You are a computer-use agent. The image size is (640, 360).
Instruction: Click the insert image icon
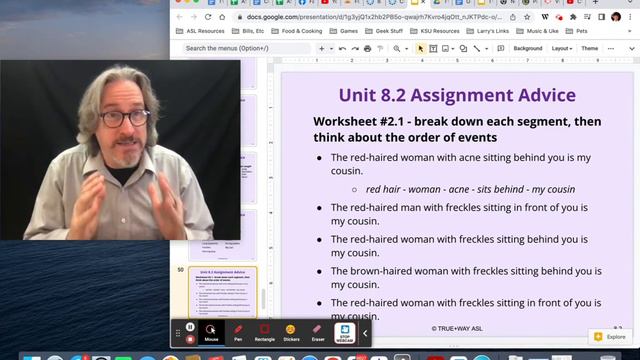click(445, 49)
